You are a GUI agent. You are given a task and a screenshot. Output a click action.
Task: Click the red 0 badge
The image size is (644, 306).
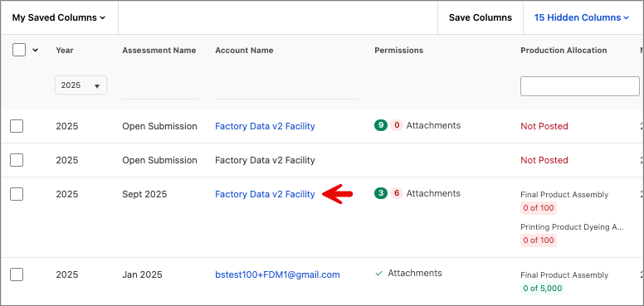397,125
